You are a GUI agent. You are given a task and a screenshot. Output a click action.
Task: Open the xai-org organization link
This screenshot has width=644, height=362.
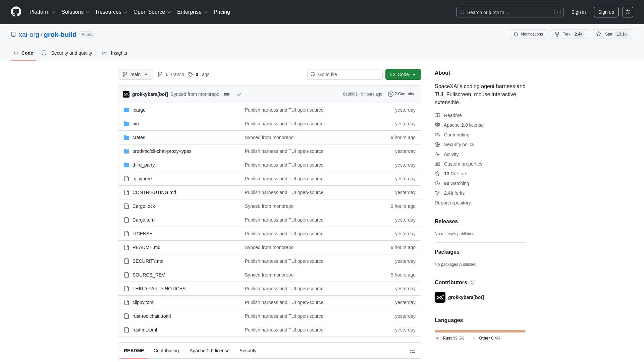(x=29, y=35)
